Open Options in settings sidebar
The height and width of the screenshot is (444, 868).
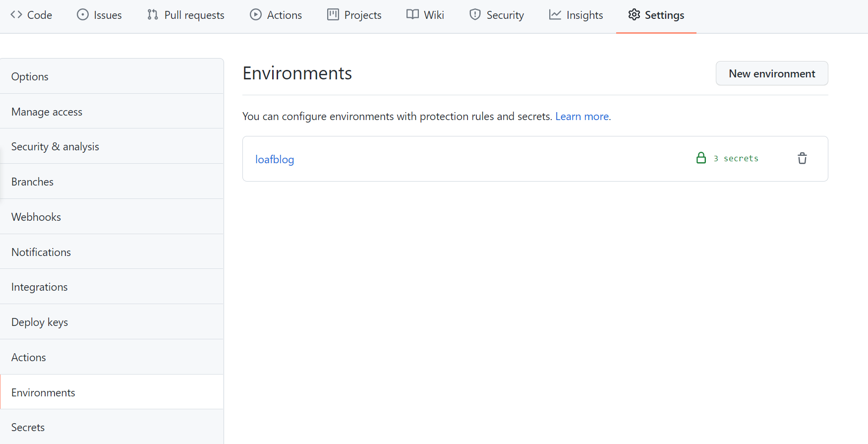click(112, 76)
